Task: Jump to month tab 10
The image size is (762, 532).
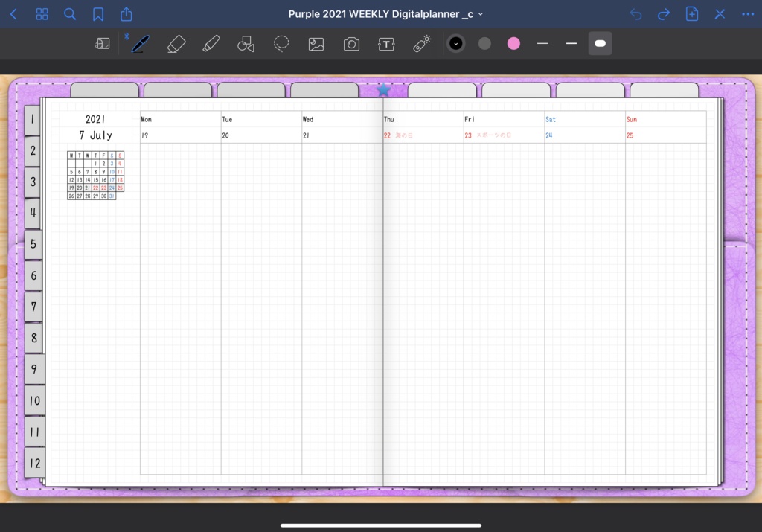Action: coord(35,400)
